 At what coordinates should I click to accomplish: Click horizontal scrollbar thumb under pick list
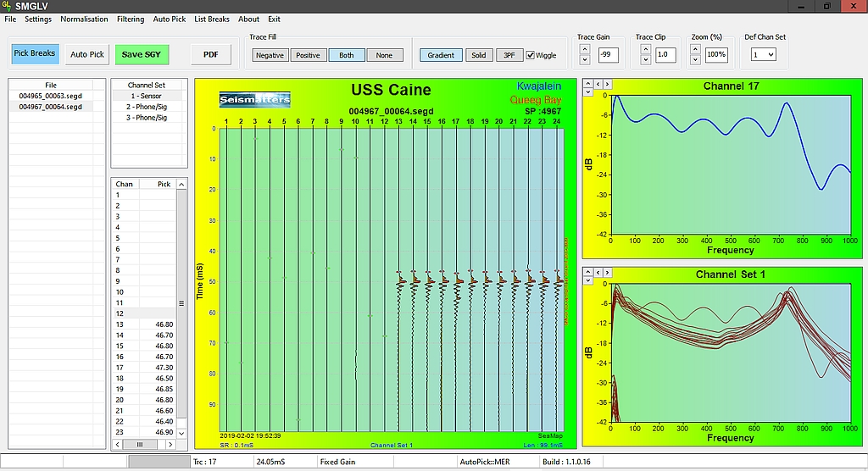click(140, 445)
